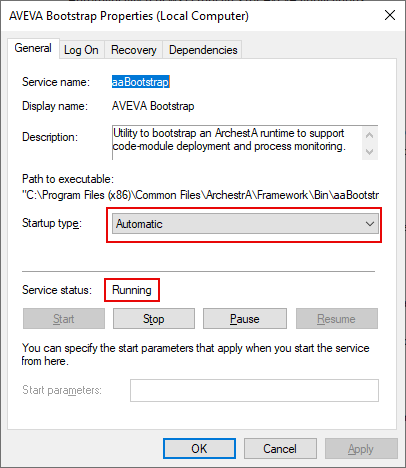Screen dimensions: 406x468
Task: Click the highlighted aaBootstrap service name
Action: (141, 82)
